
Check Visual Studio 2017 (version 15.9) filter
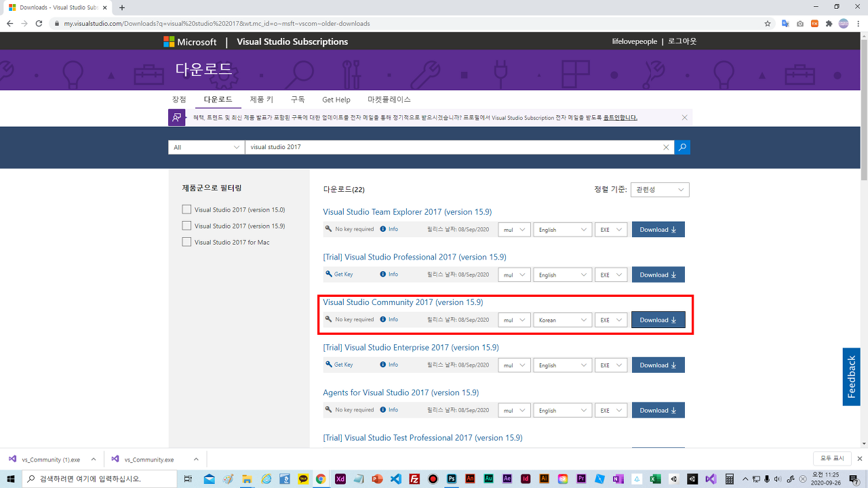pos(186,226)
